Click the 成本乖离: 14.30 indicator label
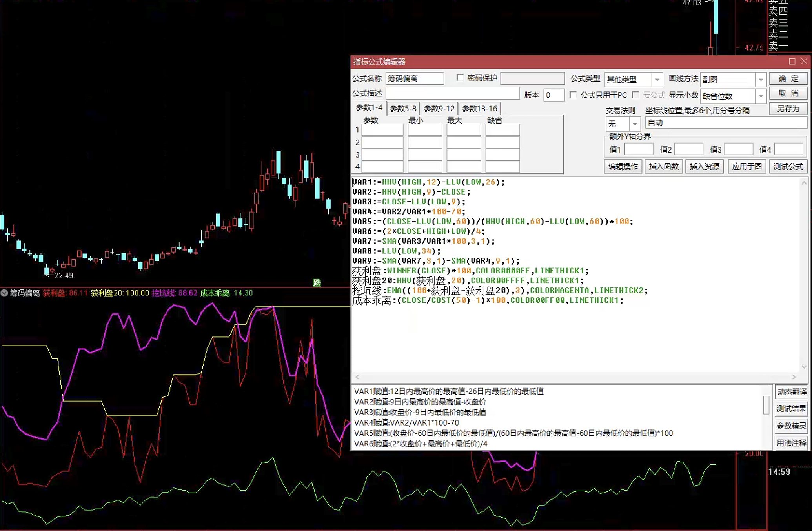Viewport: 812px width, 531px height. 226,293
